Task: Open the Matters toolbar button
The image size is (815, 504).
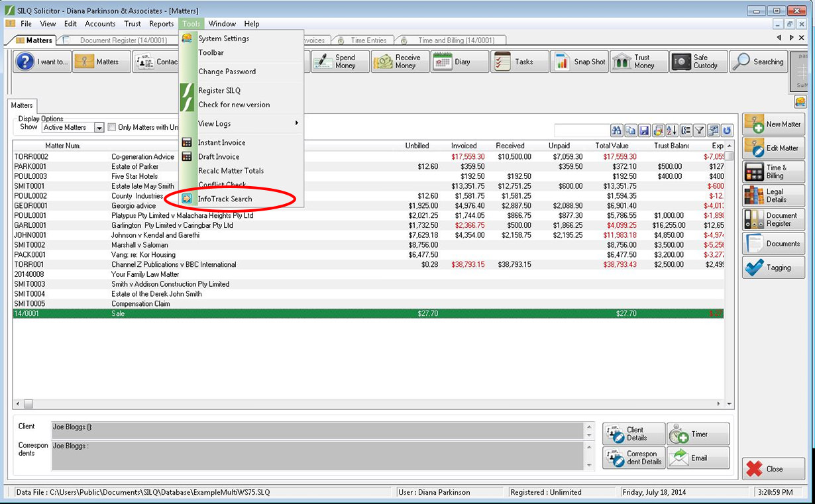Action: click(x=101, y=62)
